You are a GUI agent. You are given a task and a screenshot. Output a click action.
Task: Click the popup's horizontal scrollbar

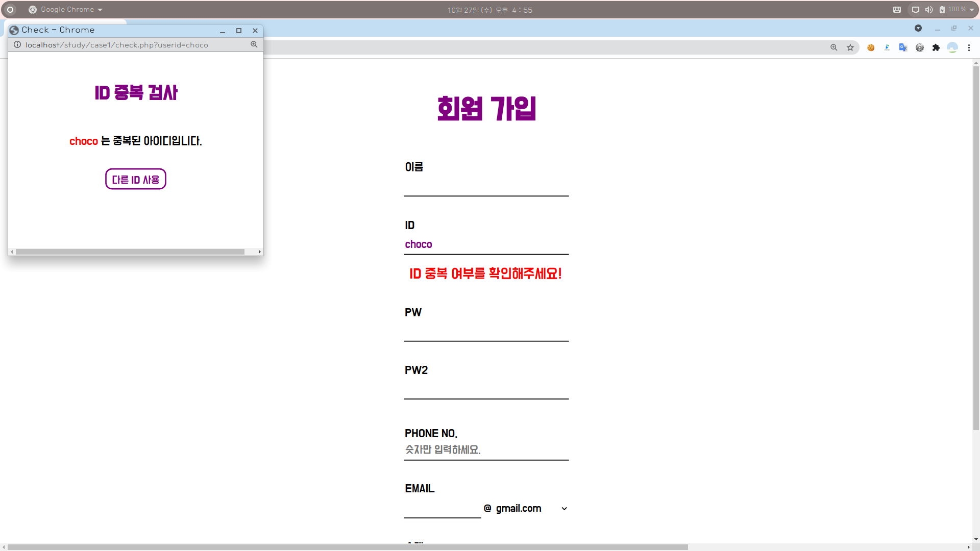coord(130,252)
